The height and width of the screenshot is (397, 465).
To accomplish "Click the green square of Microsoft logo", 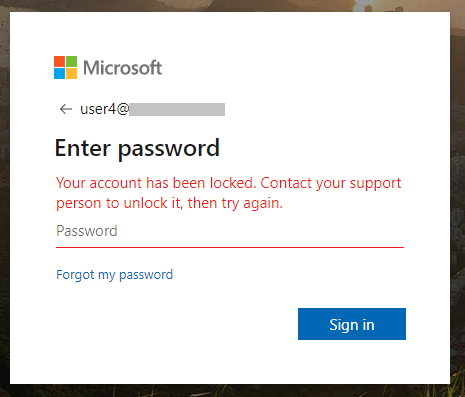I will point(71,61).
